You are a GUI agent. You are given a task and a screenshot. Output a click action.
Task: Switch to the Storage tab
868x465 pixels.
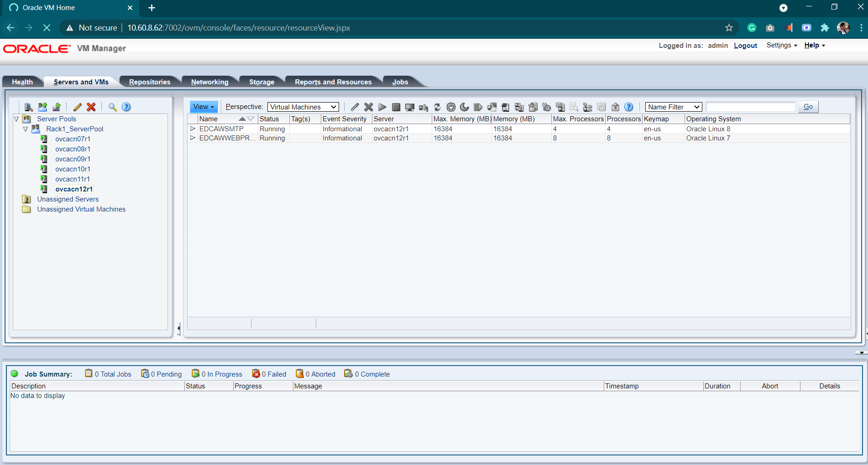point(261,82)
